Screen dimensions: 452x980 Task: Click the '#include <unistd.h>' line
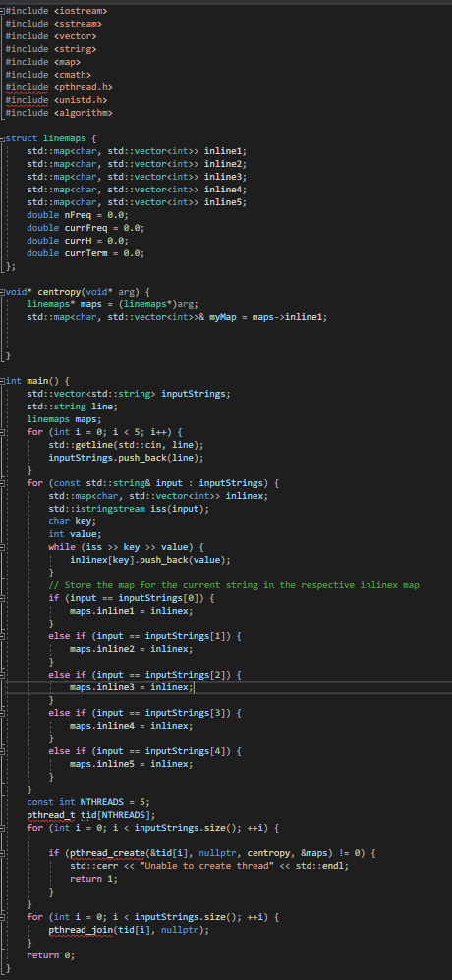(x=56, y=100)
